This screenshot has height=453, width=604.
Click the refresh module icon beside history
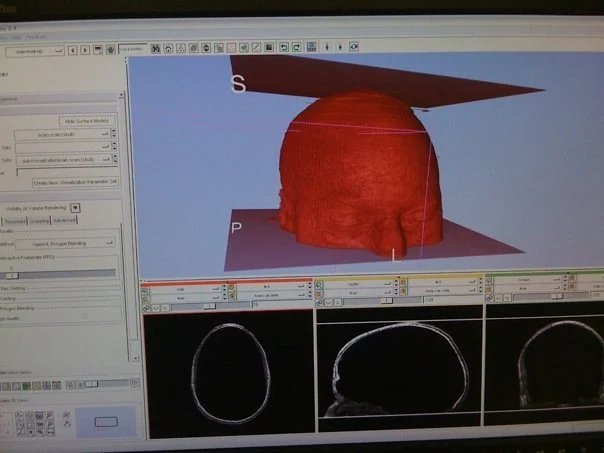111,50
